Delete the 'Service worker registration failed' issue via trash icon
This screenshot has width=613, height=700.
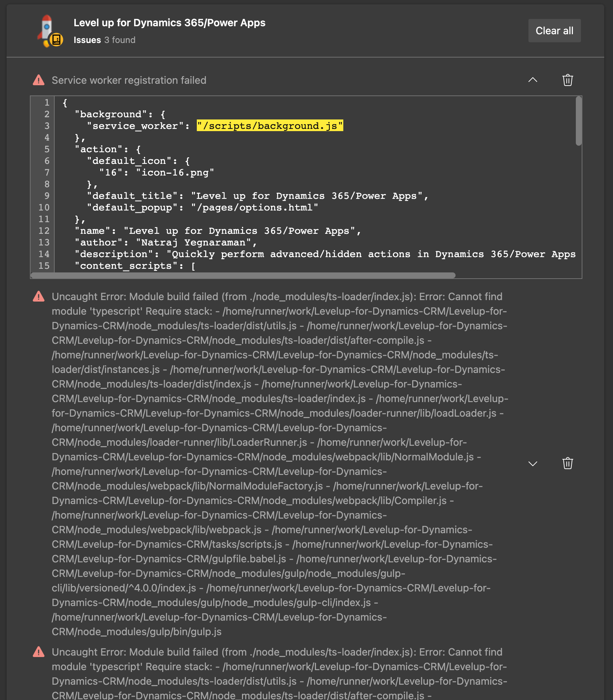pyautogui.click(x=568, y=80)
